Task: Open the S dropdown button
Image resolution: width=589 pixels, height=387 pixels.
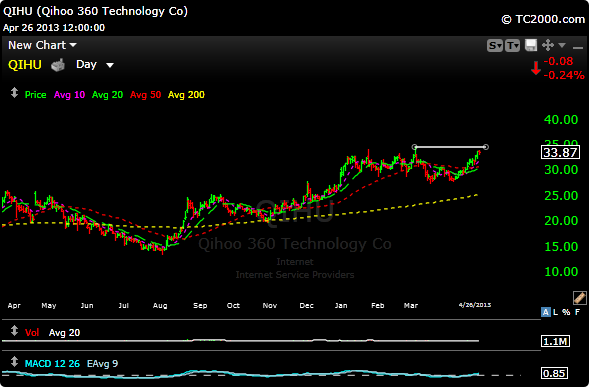Action: click(495, 45)
